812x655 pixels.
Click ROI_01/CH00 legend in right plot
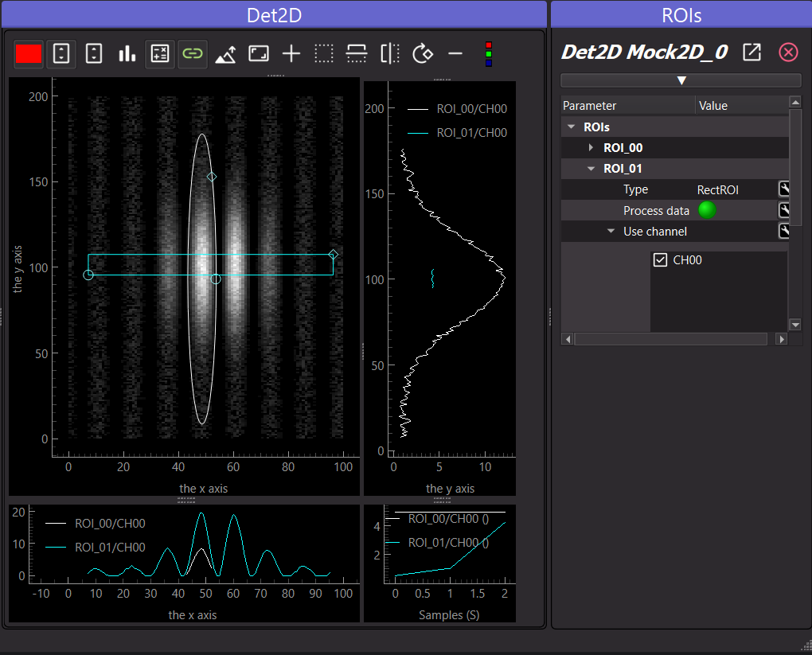[471, 133]
